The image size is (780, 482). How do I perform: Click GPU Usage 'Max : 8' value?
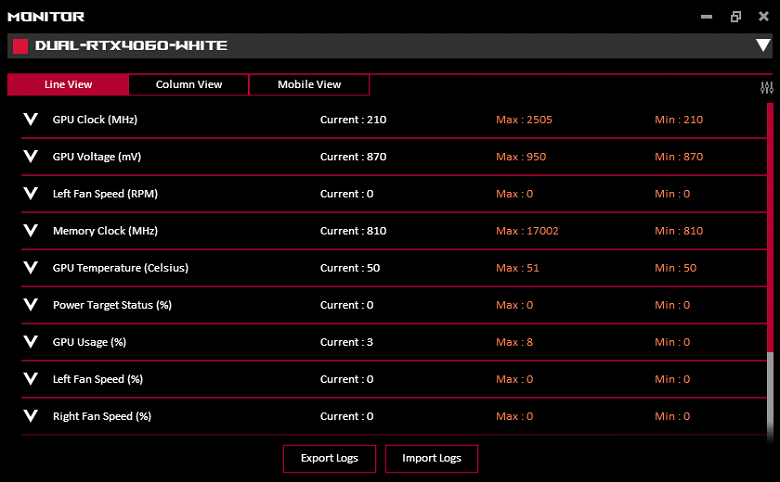point(514,342)
